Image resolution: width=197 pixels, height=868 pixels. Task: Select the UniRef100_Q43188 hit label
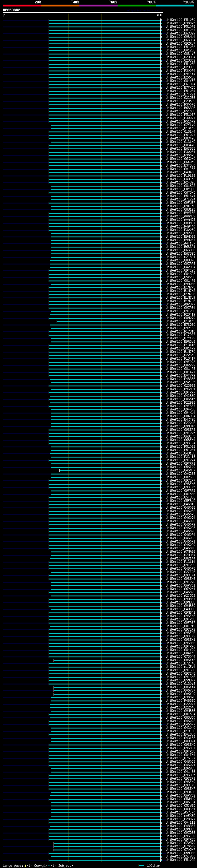tap(180, 454)
